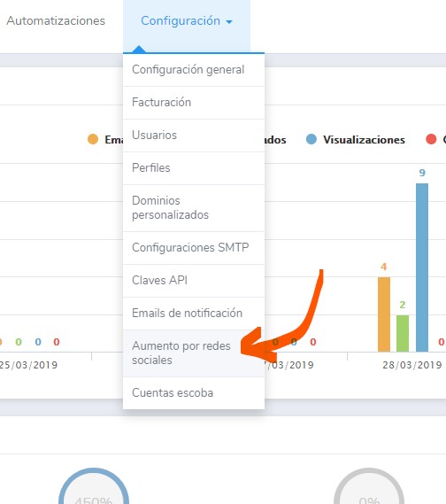Click the orange Emails legend dot

tap(93, 139)
